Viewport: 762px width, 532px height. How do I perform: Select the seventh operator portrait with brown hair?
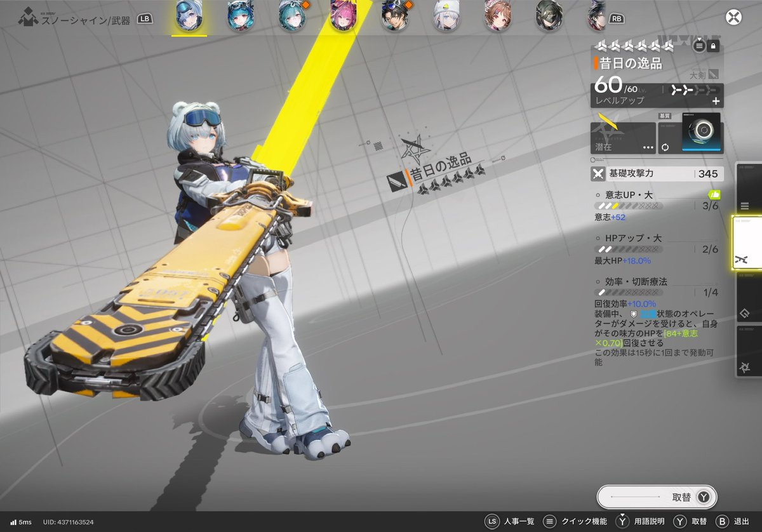[x=497, y=17]
